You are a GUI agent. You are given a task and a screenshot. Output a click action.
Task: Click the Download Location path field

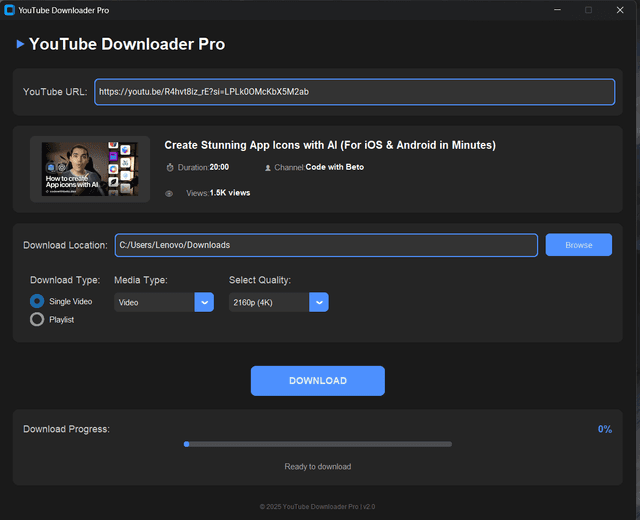click(326, 245)
